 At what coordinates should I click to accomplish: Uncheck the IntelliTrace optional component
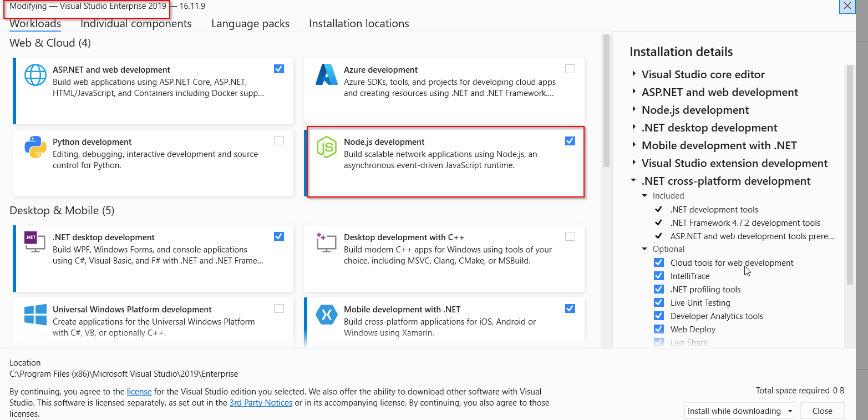click(659, 276)
